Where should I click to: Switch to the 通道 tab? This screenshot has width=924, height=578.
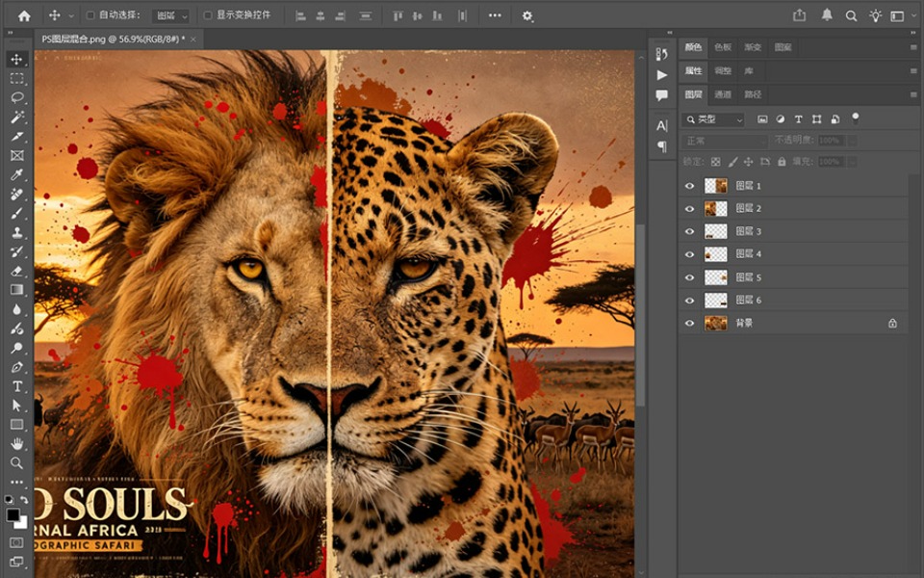click(x=723, y=94)
